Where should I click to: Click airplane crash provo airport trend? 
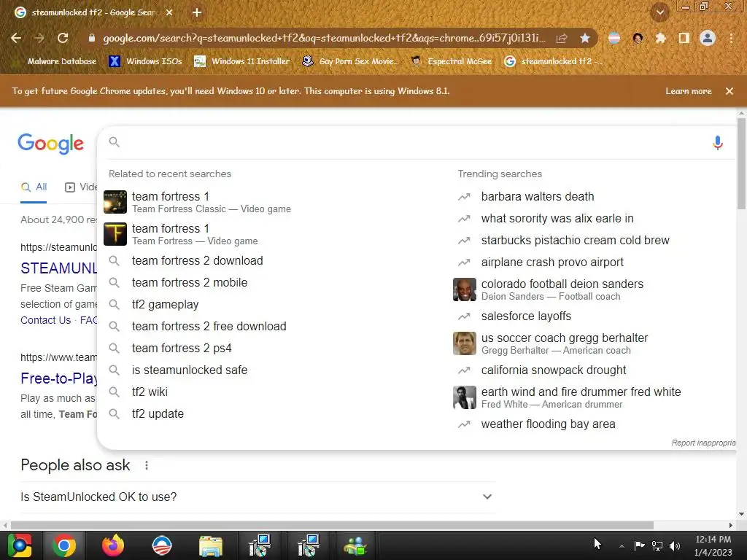(552, 262)
